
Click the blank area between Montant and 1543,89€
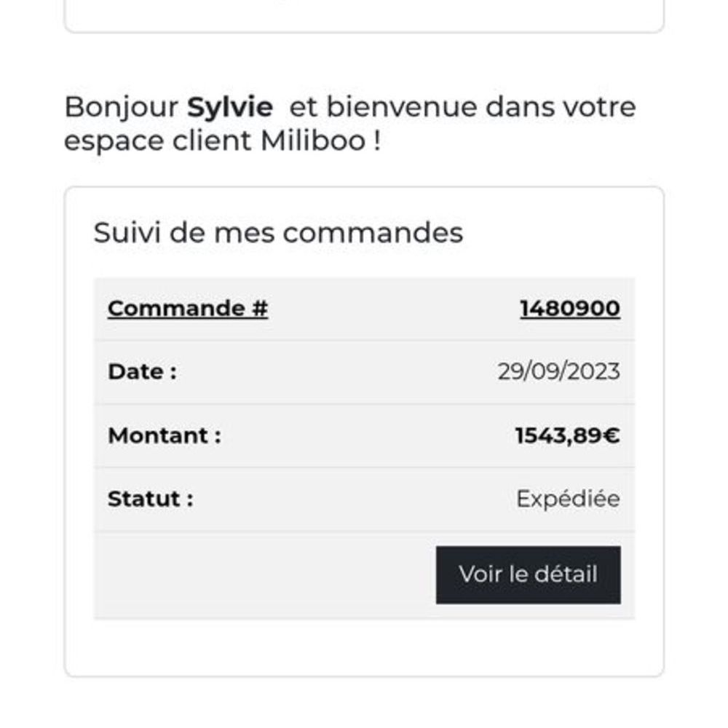(368, 435)
